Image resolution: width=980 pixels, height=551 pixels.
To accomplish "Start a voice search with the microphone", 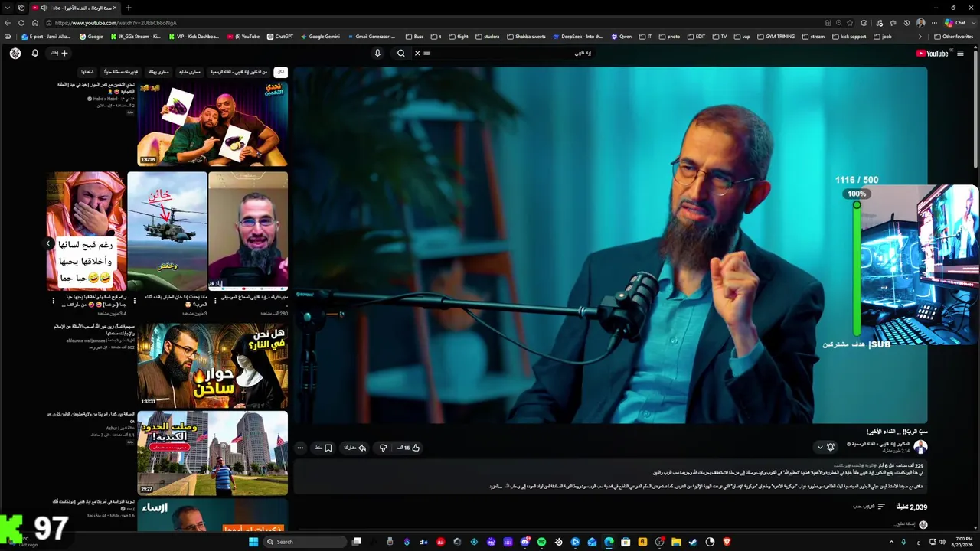I will (377, 54).
